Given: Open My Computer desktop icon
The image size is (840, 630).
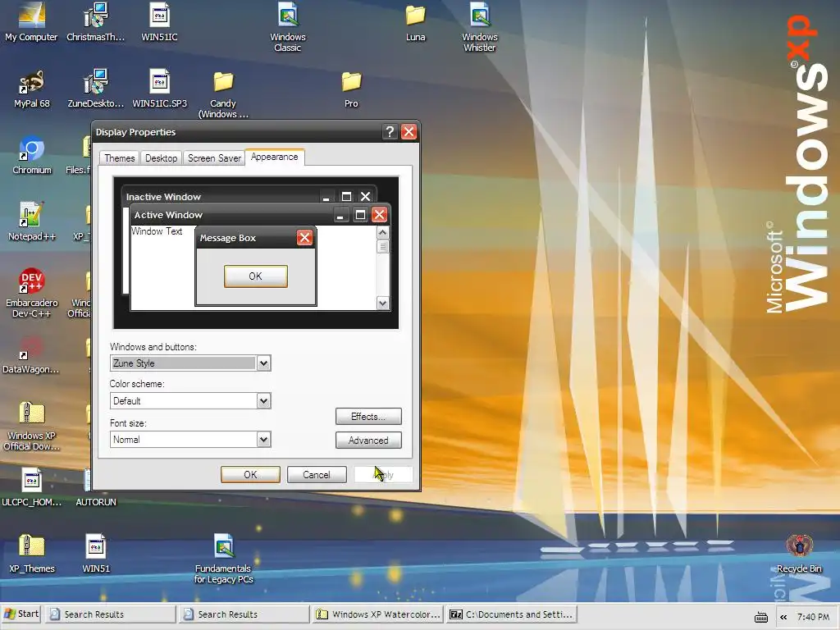Looking at the screenshot, I should (31, 21).
